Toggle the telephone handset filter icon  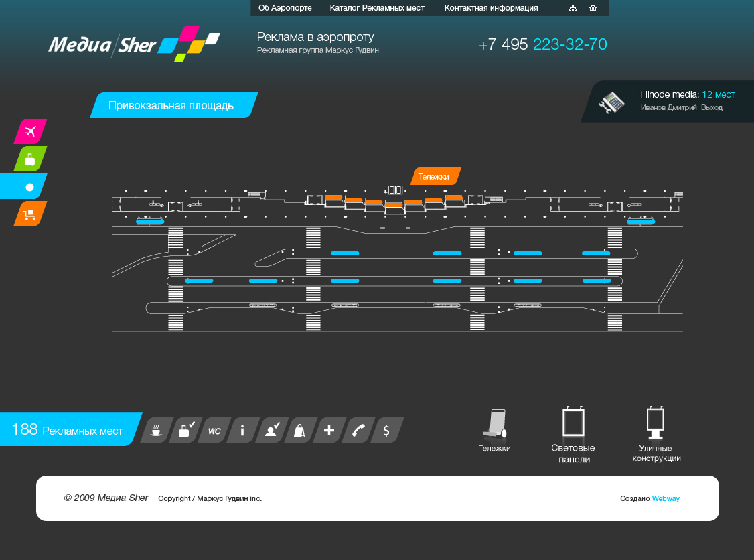point(358,430)
